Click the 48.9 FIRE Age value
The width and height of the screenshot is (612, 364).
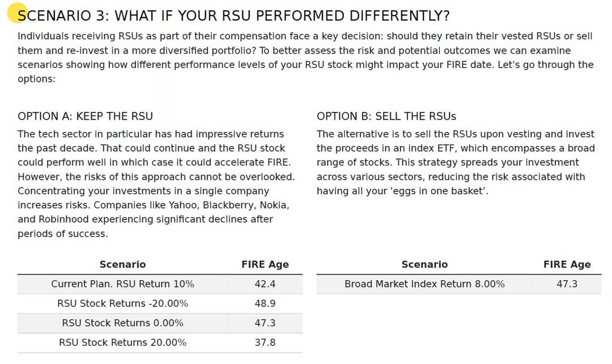coord(265,303)
